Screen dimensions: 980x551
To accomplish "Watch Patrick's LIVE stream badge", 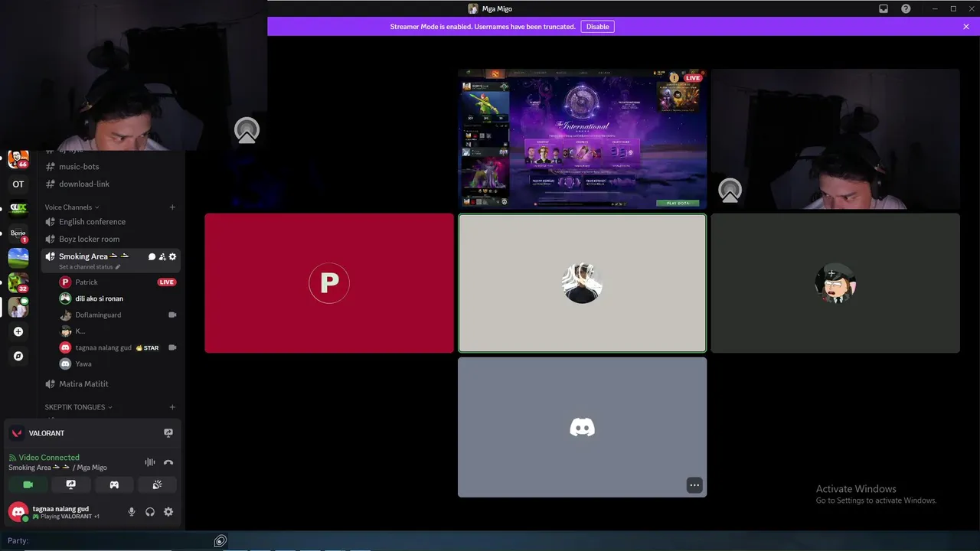I will (167, 282).
